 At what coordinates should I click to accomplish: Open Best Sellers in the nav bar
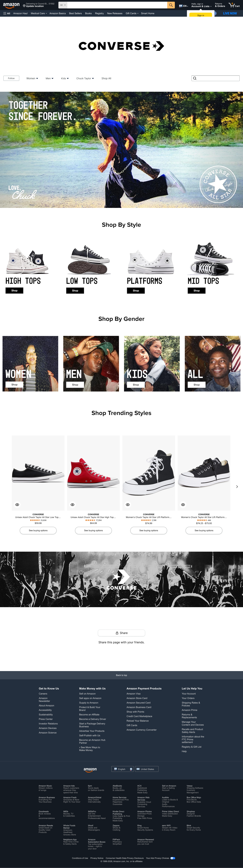[75, 13]
